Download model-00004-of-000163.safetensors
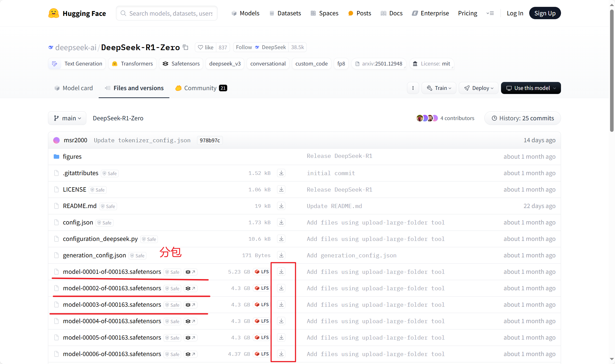The image size is (615, 364). [281, 321]
